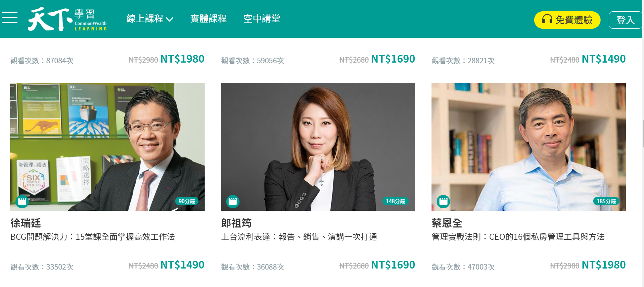Click the video clapper icon on 徐瑞廷 course
The height and width of the screenshot is (287, 644).
click(x=22, y=201)
